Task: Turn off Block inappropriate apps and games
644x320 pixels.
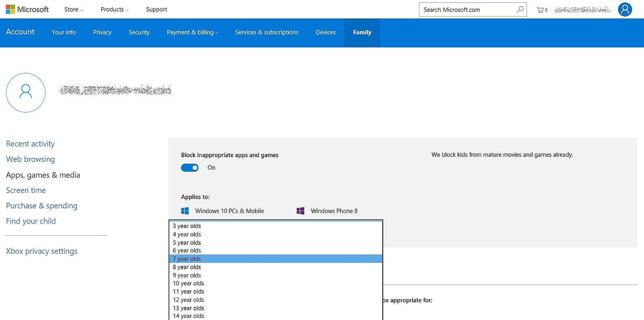Action: [190, 168]
